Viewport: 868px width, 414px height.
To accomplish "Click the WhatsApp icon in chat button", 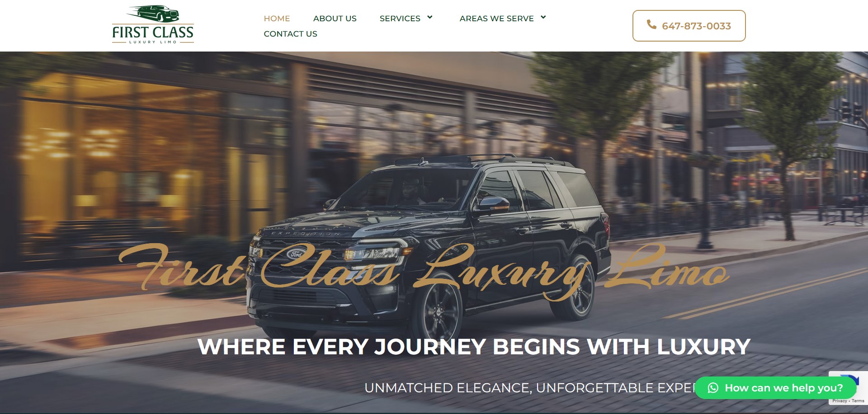I will point(713,388).
